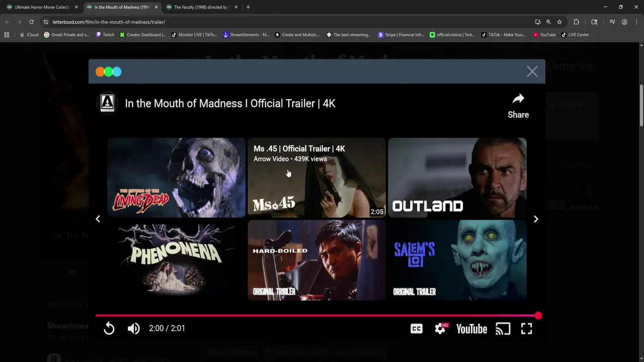
Task: Open Monitor LIVE TikTok bookmark
Action: click(194, 35)
